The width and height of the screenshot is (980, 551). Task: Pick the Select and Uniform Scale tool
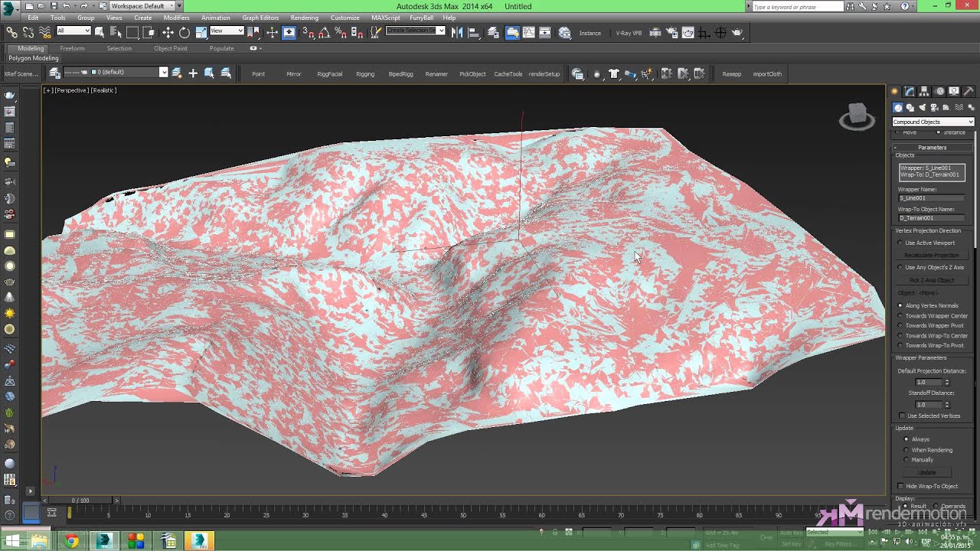[x=201, y=32]
